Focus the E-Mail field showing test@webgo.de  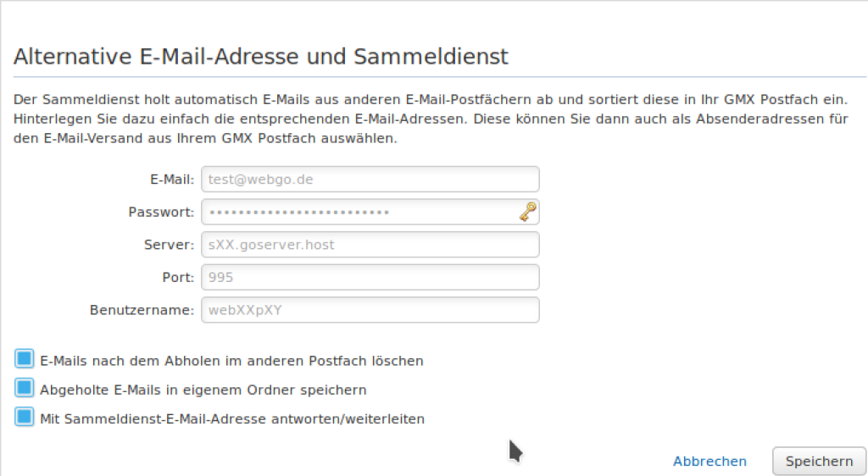(x=370, y=180)
